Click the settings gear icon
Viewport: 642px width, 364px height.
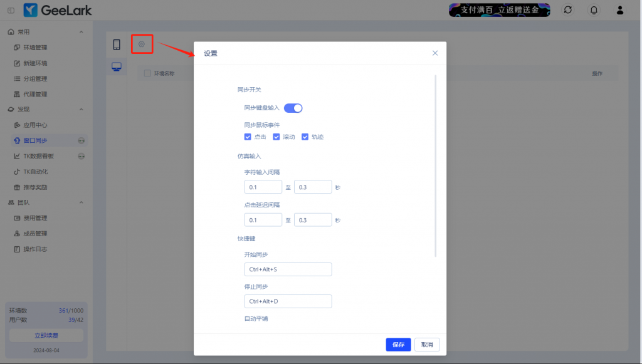[x=142, y=44]
